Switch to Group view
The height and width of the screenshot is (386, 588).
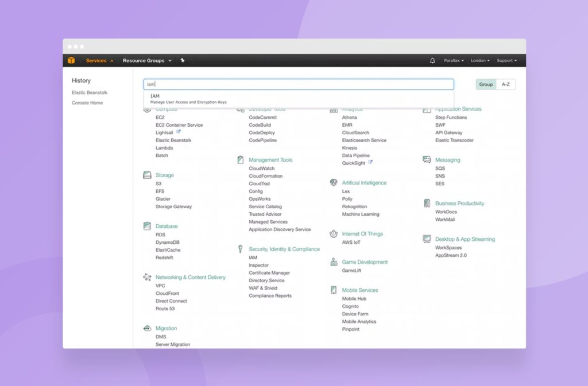pyautogui.click(x=486, y=84)
